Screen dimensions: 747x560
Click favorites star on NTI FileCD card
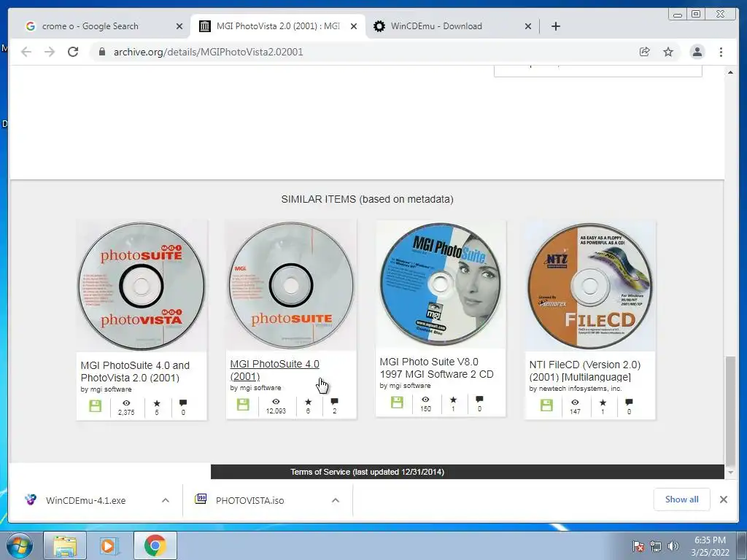point(603,402)
